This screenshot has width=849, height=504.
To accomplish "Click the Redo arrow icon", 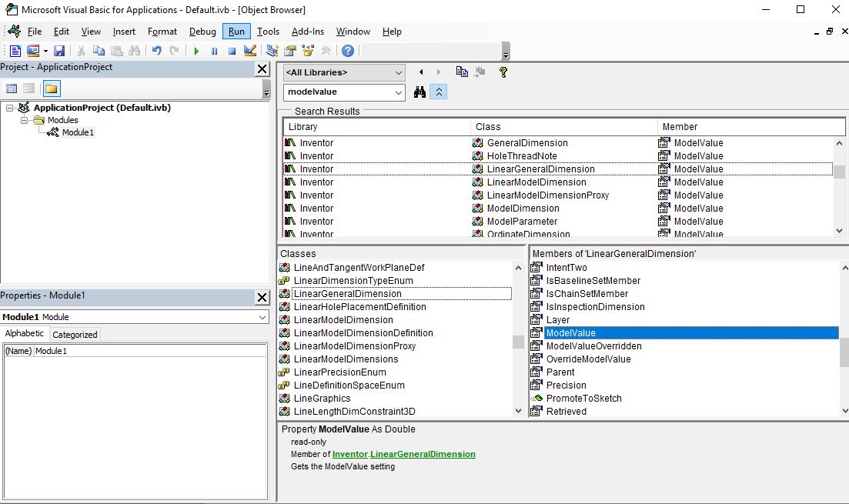I will [174, 51].
